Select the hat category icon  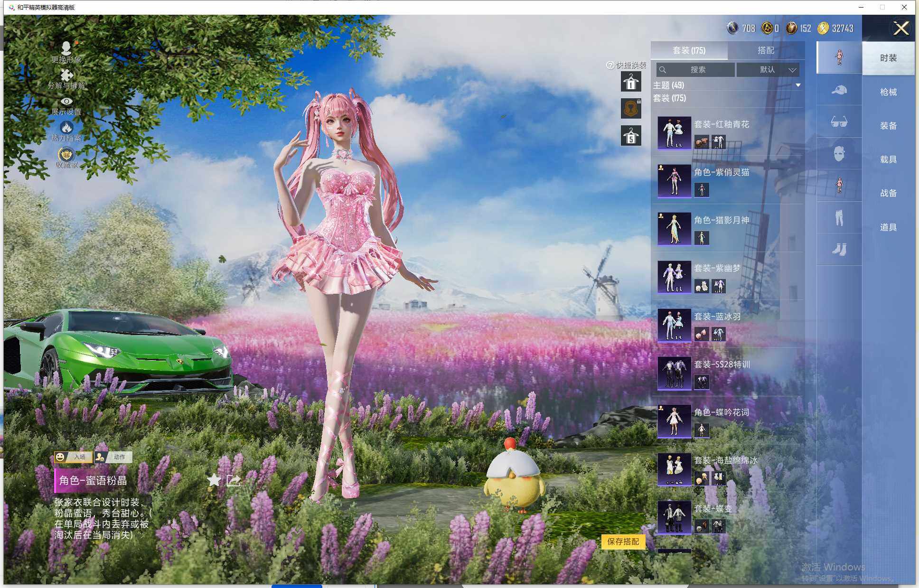(839, 90)
